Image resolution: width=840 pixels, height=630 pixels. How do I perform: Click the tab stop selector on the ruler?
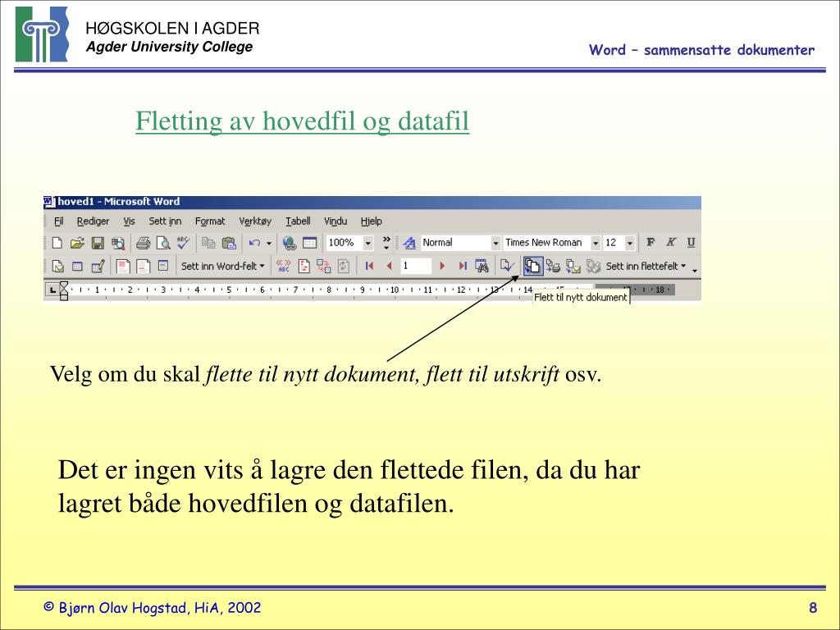52,290
